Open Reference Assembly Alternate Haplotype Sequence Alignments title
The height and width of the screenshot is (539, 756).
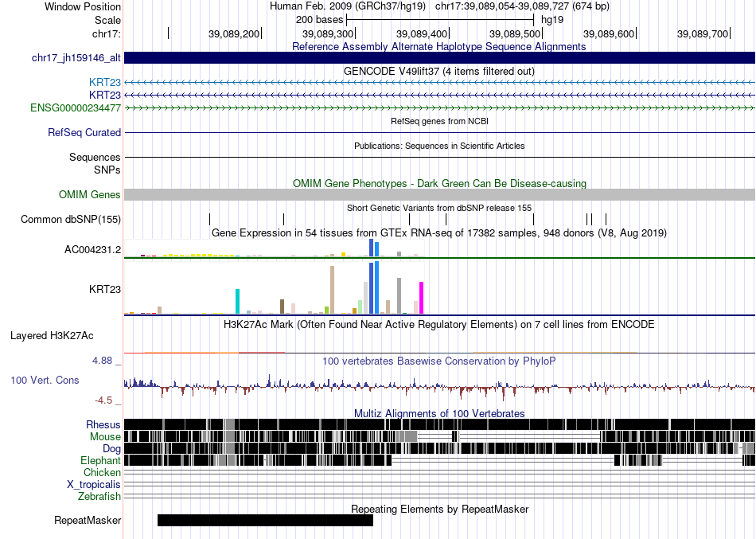click(439, 47)
